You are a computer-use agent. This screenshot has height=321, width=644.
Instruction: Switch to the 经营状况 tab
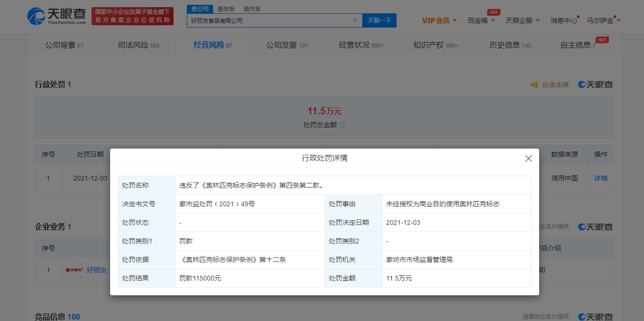pos(361,45)
